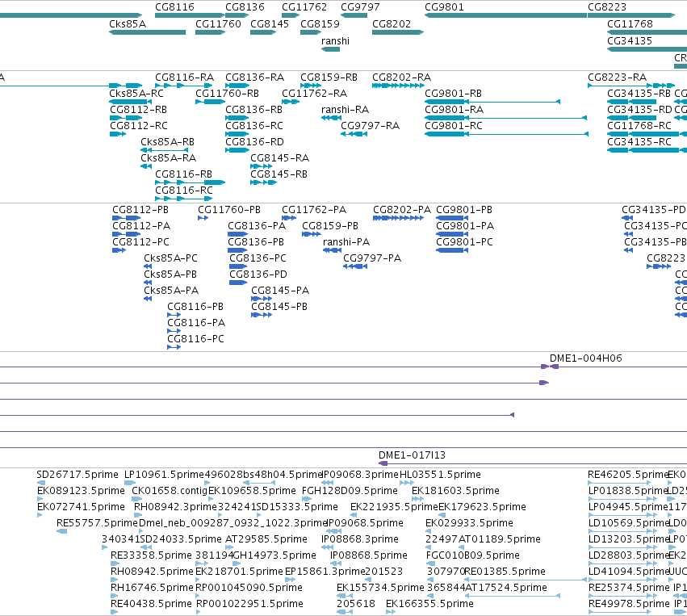The image size is (687, 616).
Task: Select protein ranshi-PA label
Action: click(346, 242)
